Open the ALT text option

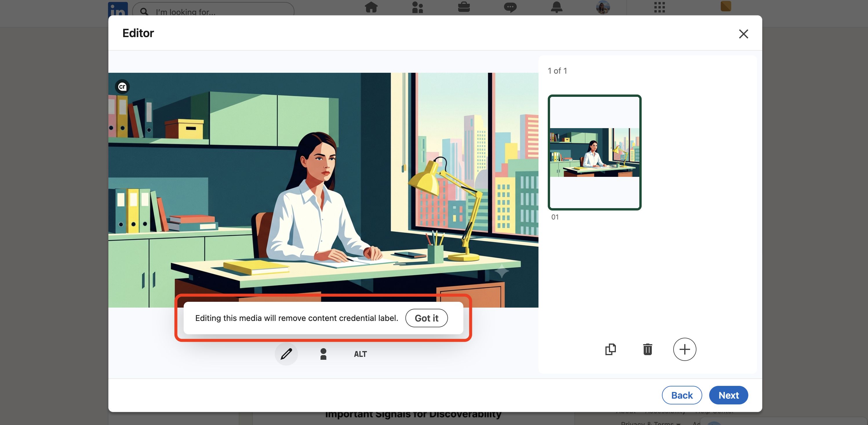360,354
